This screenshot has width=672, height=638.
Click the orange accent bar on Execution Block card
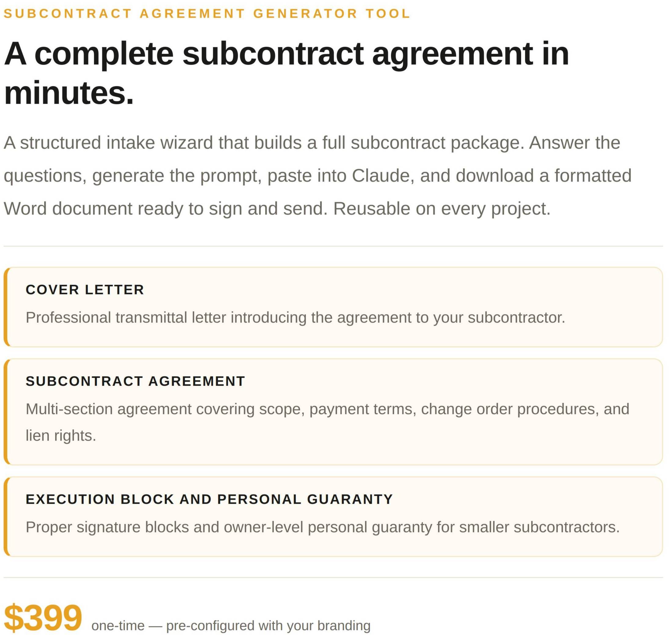click(x=5, y=517)
